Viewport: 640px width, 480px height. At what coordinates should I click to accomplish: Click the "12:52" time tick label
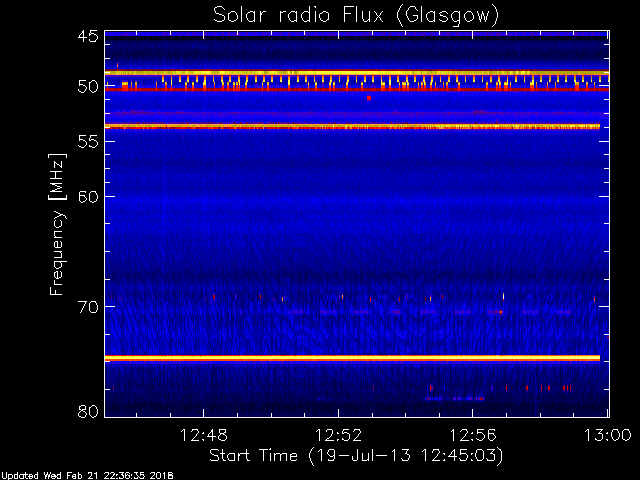pyautogui.click(x=338, y=436)
